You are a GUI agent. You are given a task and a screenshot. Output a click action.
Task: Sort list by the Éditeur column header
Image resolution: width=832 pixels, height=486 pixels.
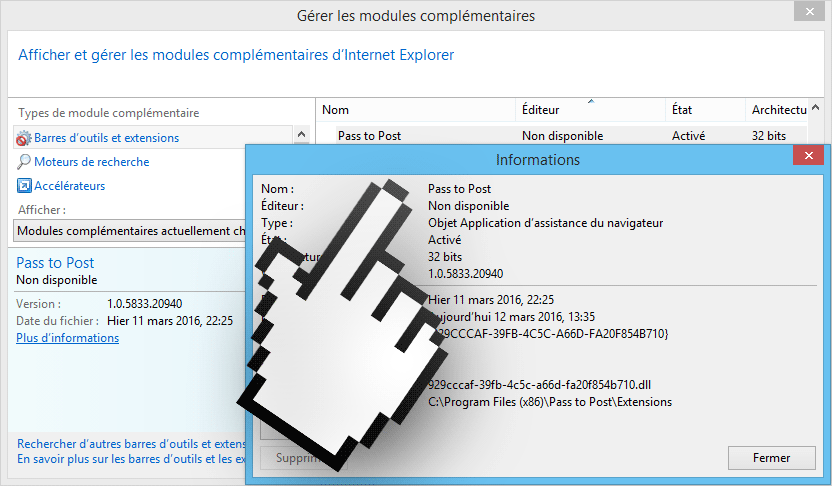(590, 110)
